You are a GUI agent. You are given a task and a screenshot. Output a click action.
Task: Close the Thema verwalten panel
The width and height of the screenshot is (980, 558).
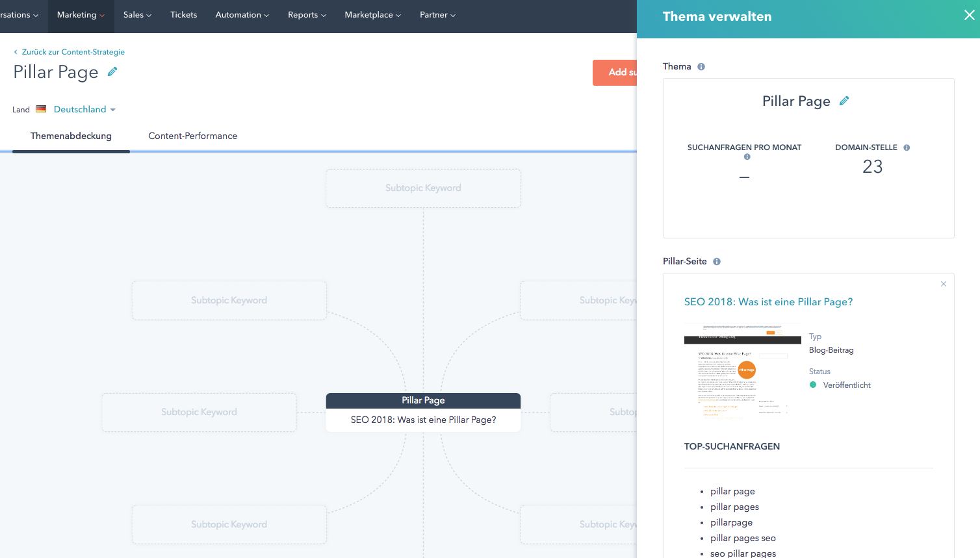(969, 15)
